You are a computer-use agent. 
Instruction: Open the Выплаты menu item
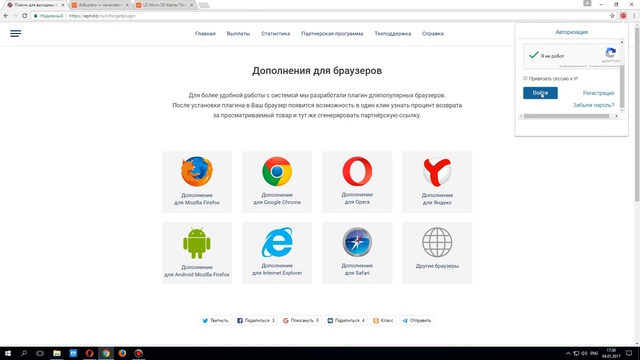click(x=238, y=33)
